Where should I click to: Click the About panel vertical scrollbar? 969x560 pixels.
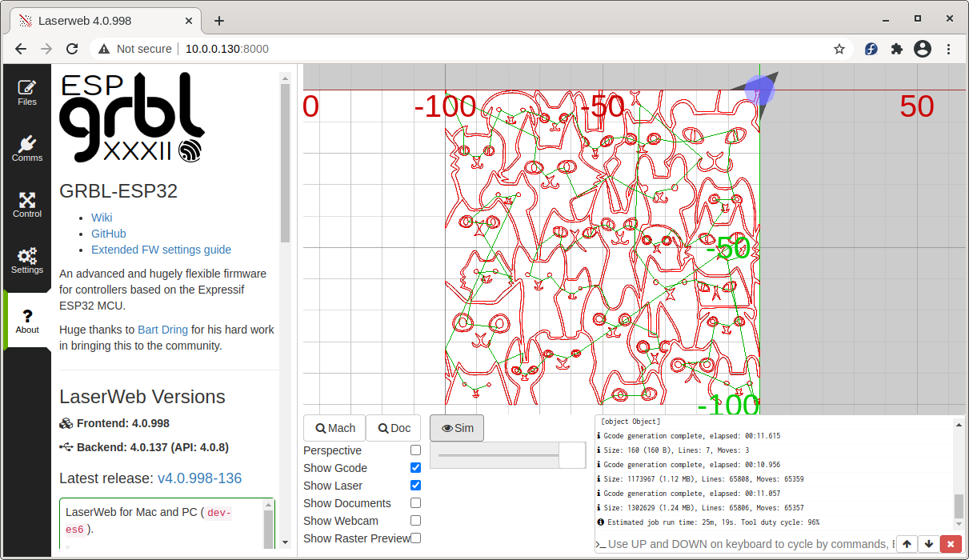coord(285,163)
